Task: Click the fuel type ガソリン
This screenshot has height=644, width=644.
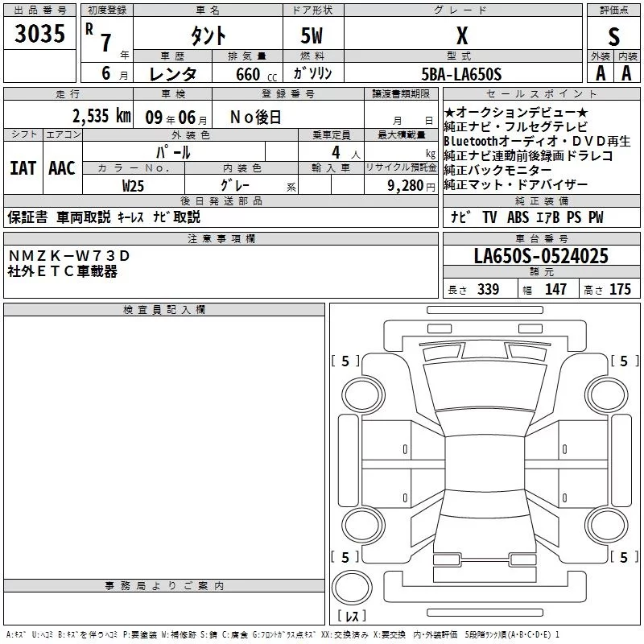Action: pyautogui.click(x=312, y=73)
